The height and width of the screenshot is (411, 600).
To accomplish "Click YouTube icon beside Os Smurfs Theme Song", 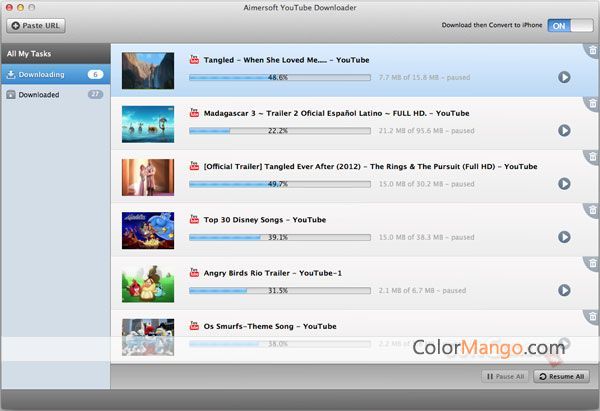I will tap(194, 325).
